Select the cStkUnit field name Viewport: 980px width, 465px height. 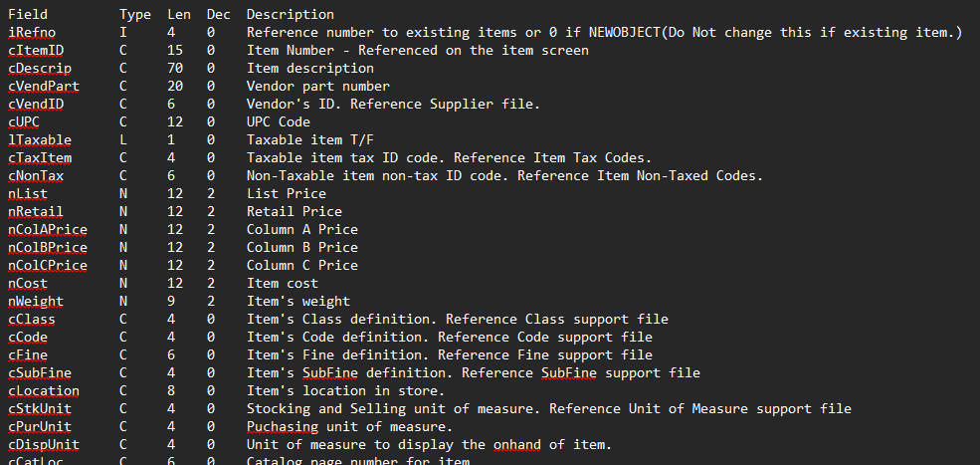[x=40, y=409]
